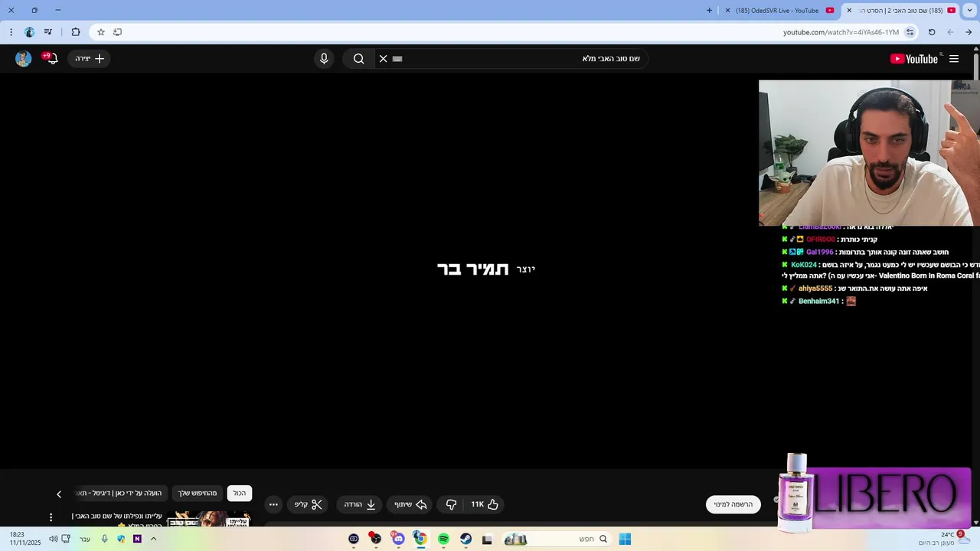Screen dimensions: 980x551
Task: Open Windows Start menu
Action: point(625,539)
